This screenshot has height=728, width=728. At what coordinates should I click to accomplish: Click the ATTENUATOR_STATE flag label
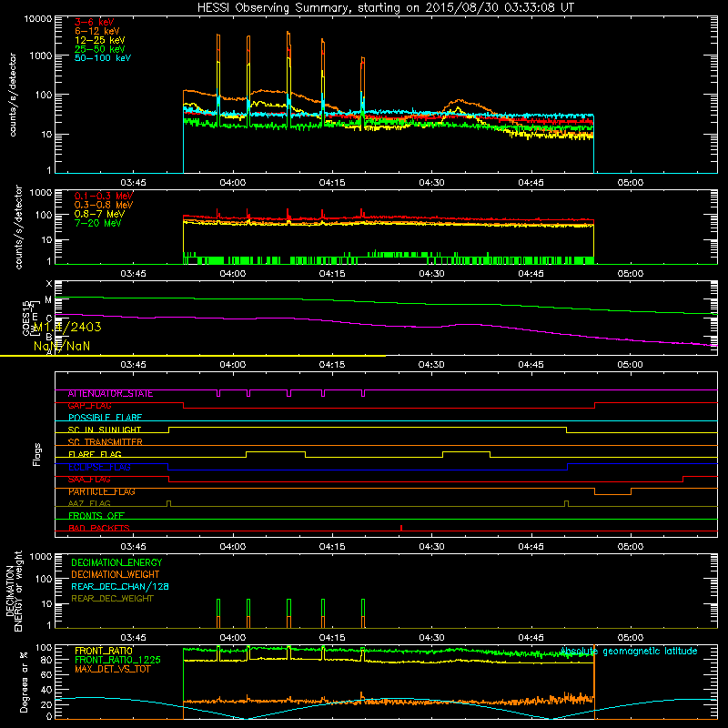coord(110,394)
